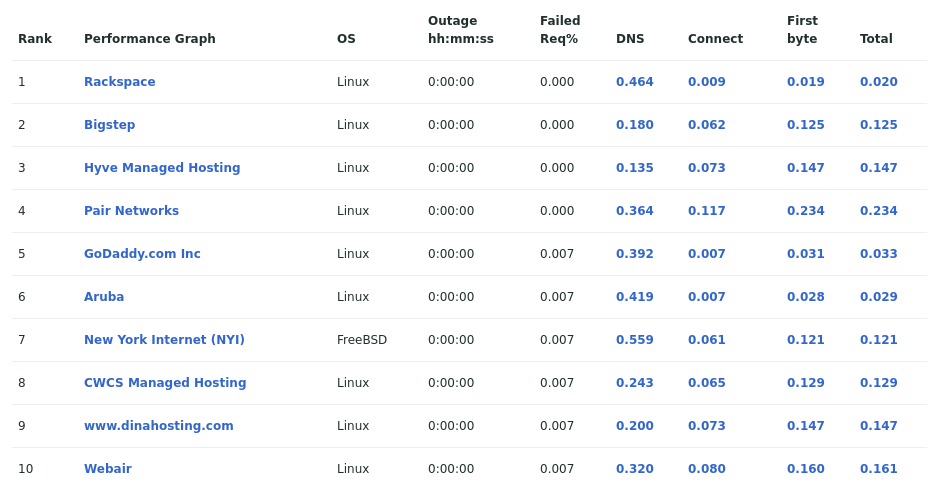The width and height of the screenshot is (939, 490).
Task: Click Pair Networks Total value 0.234
Action: (879, 211)
